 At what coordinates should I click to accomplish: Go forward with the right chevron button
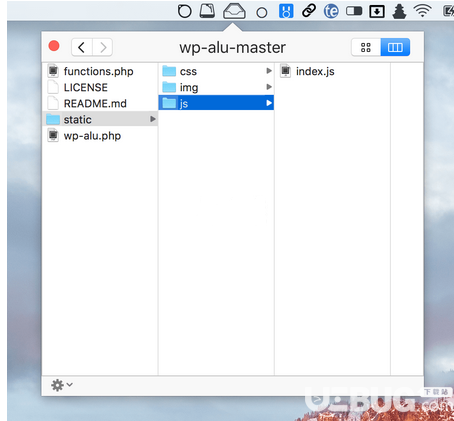coord(103,47)
